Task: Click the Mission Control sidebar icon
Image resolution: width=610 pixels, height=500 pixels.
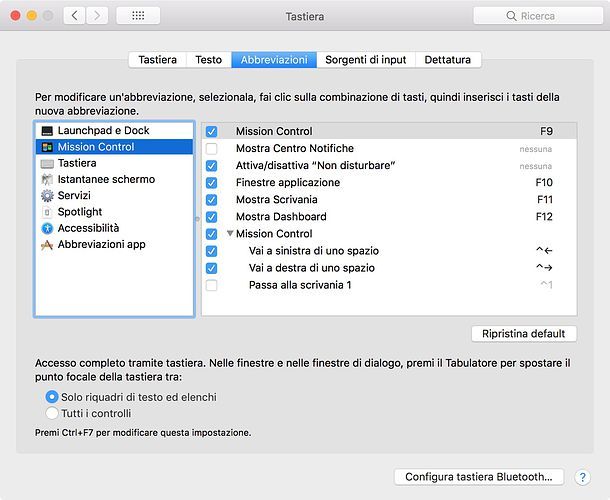Action: pos(47,147)
